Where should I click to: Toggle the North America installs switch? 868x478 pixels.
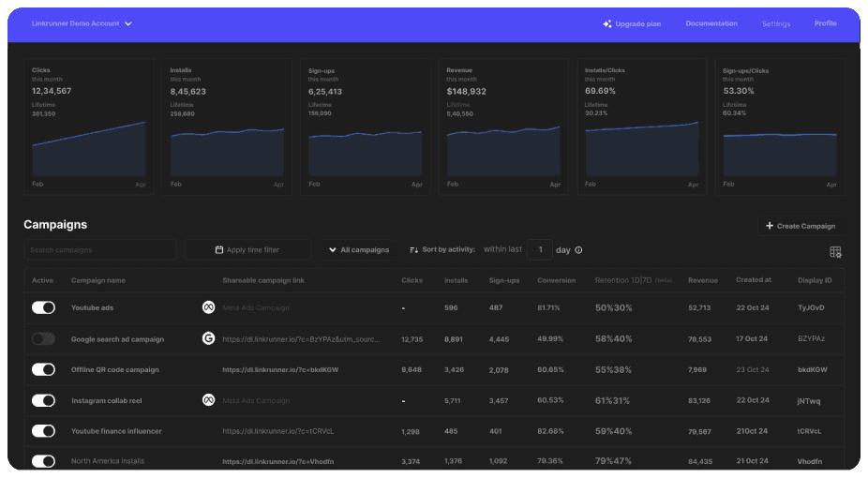tap(43, 461)
